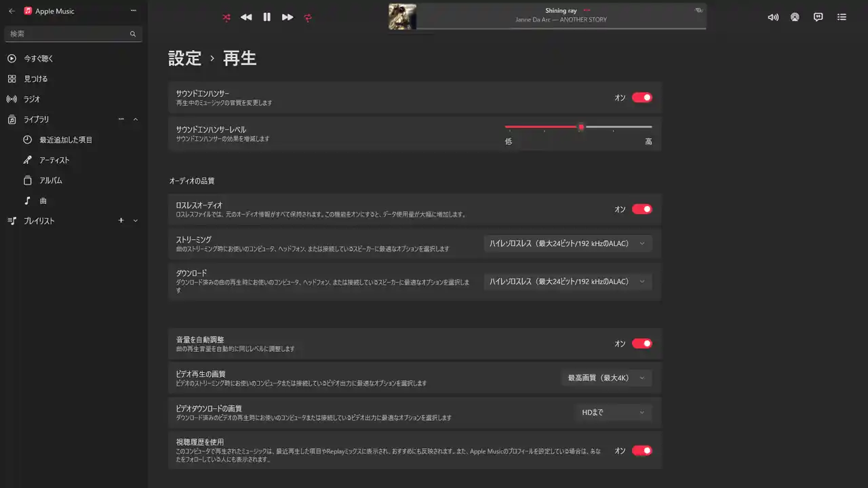868x488 pixels.
Task: Open the ストリーミング quality dropdown
Action: (x=568, y=243)
